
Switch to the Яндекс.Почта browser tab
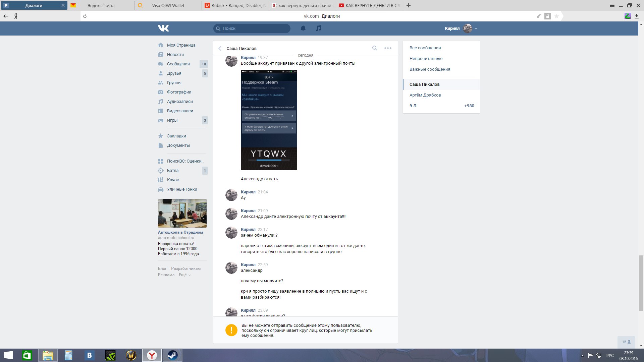click(101, 5)
